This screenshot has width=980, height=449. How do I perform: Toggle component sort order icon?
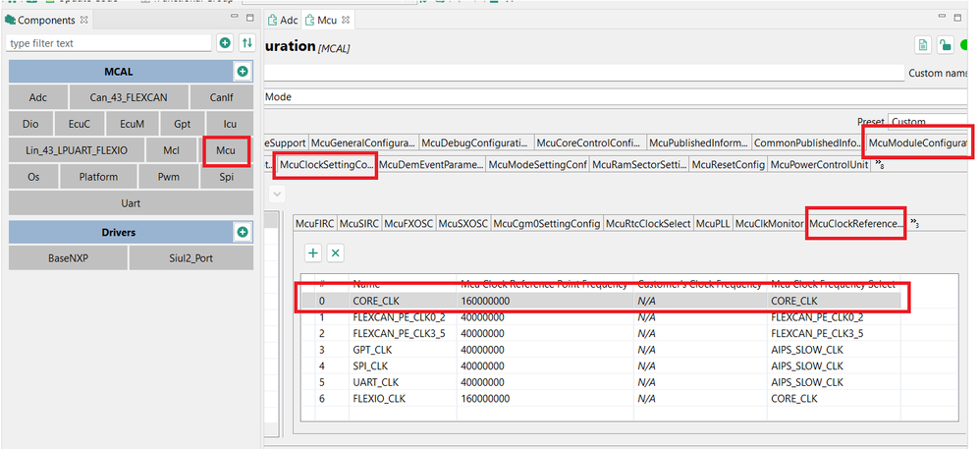247,43
